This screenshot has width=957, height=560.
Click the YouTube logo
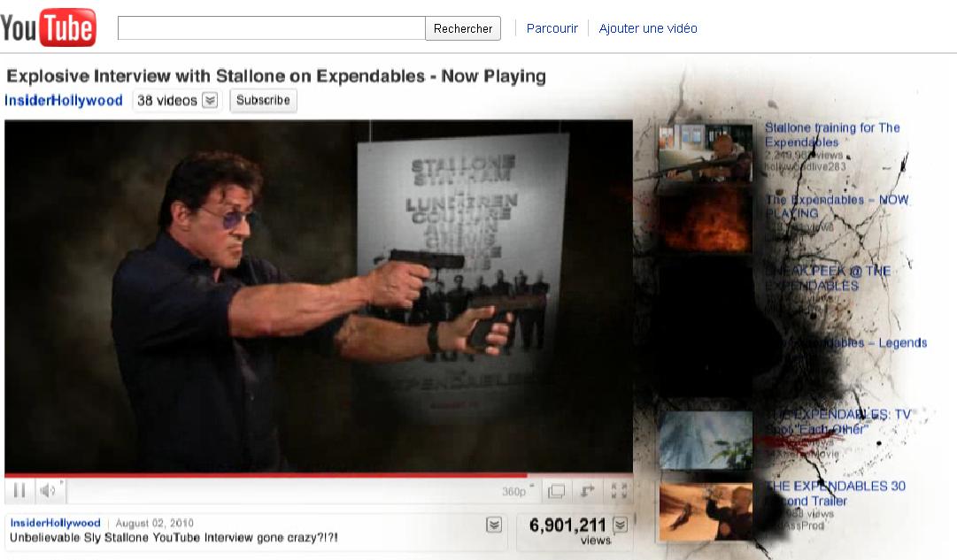48,27
